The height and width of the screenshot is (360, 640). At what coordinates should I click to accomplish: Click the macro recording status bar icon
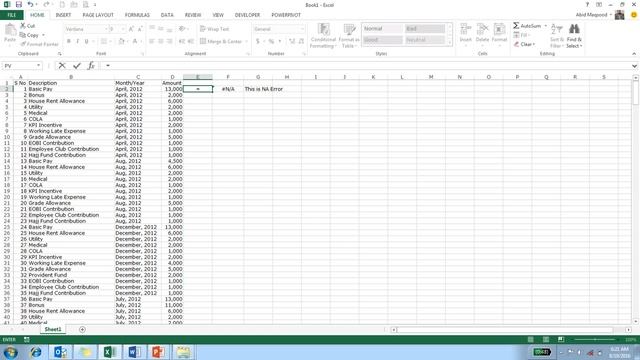tap(27, 340)
